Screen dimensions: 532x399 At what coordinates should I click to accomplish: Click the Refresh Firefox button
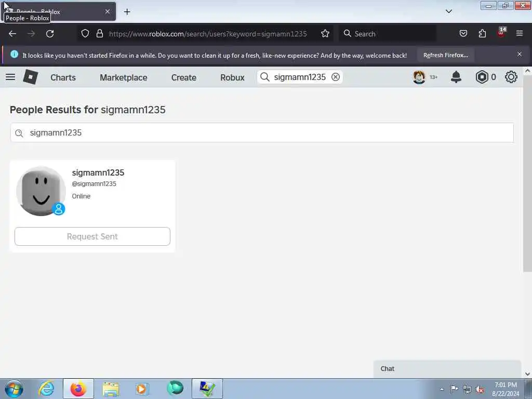(x=445, y=55)
